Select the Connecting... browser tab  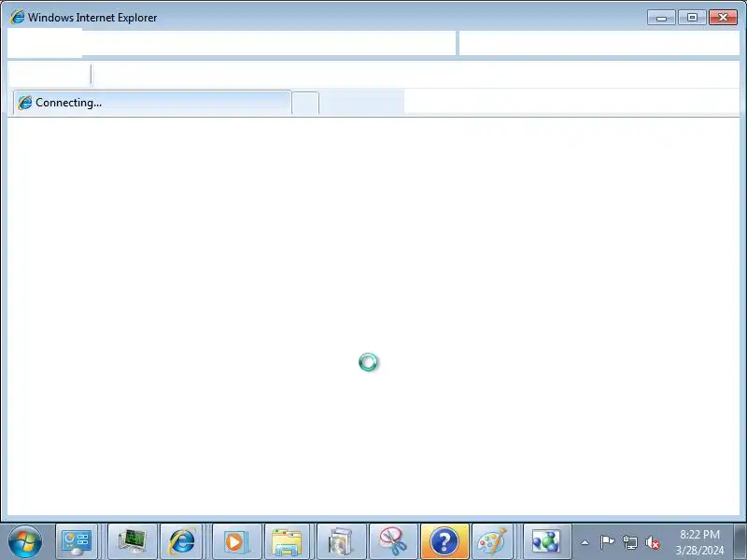click(152, 103)
